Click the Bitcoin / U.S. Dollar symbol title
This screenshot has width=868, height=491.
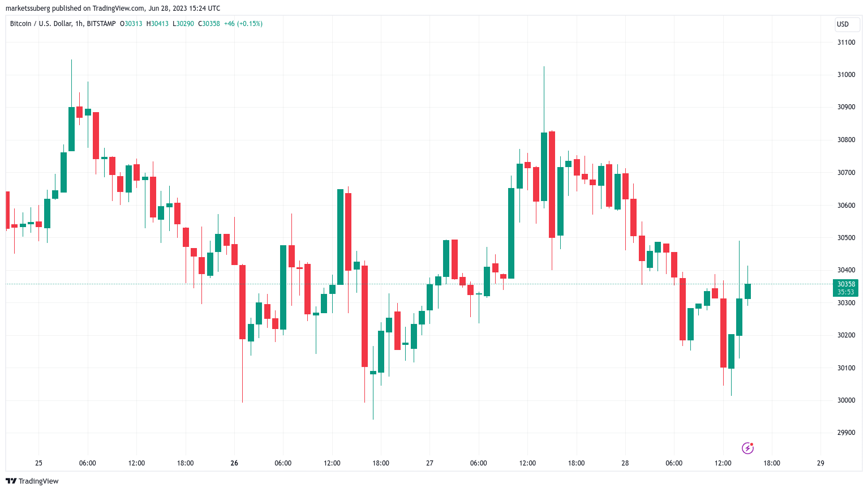(63, 24)
